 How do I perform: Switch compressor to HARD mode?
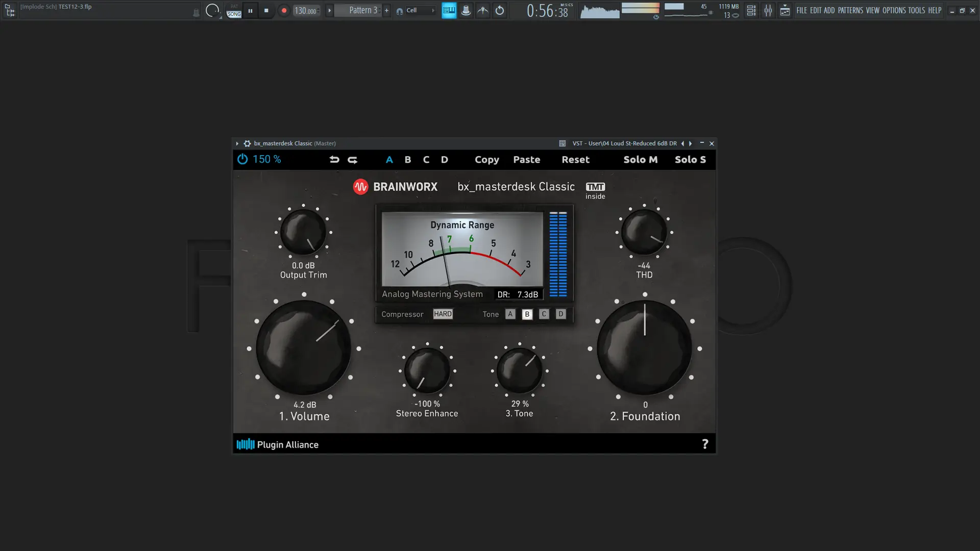[442, 314]
